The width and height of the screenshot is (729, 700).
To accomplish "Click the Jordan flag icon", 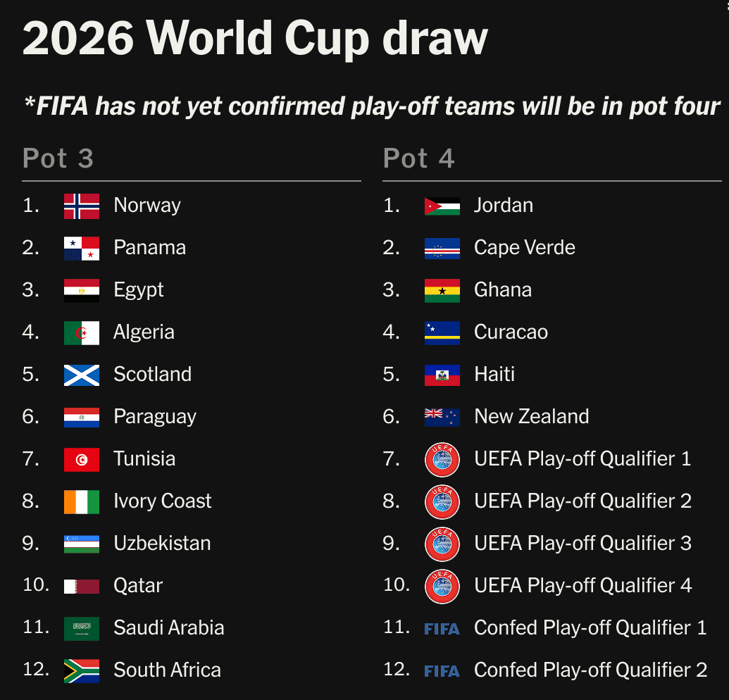I will 442,206.
